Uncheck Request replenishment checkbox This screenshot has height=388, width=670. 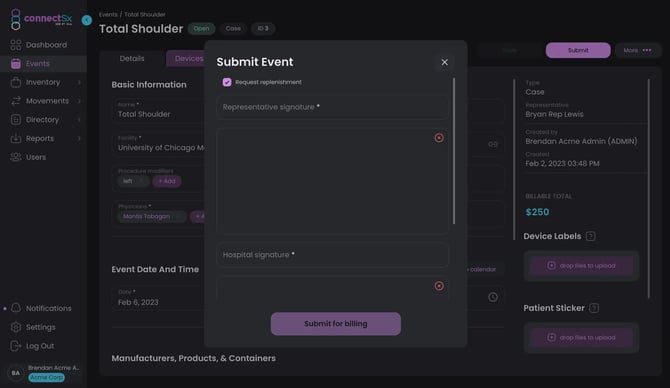pos(227,82)
